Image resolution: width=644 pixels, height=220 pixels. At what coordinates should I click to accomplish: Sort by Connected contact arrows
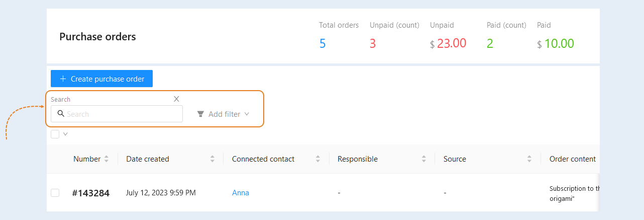click(x=318, y=159)
